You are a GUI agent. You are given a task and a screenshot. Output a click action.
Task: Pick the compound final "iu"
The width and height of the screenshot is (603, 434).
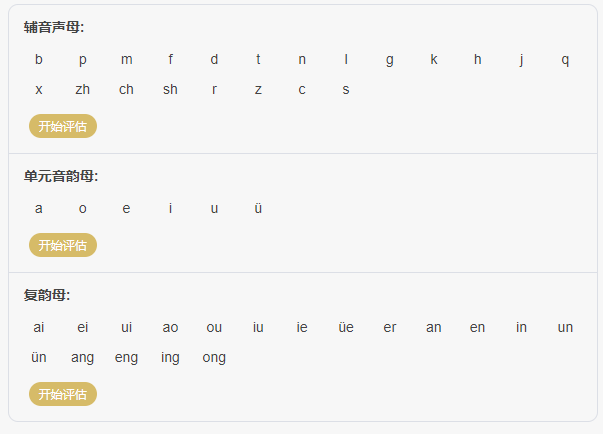(x=258, y=327)
